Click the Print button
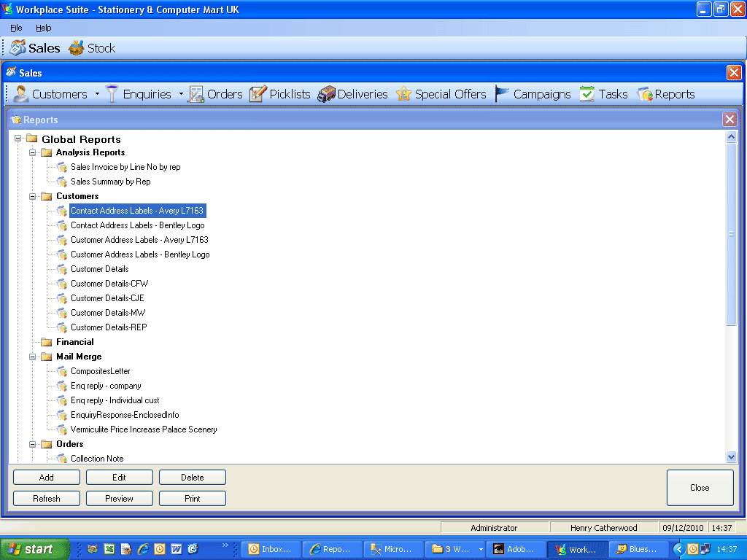This screenshot has height=560, width=747. click(193, 499)
